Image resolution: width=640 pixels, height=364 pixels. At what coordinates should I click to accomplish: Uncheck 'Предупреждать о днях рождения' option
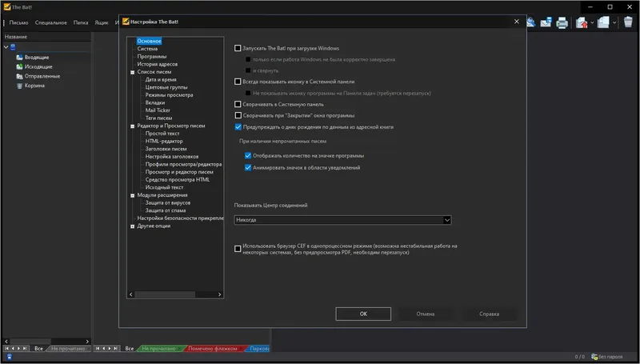pos(238,127)
